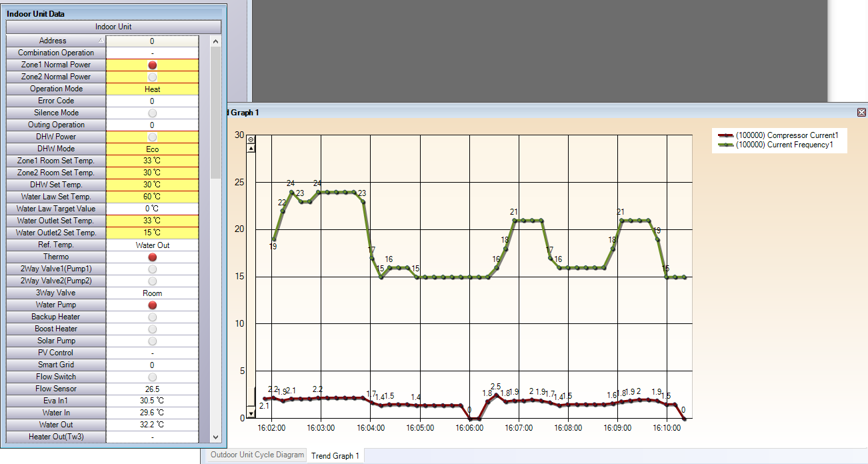The height and width of the screenshot is (464, 868).
Task: Click the Address column sort triangle
Action: [101, 41]
